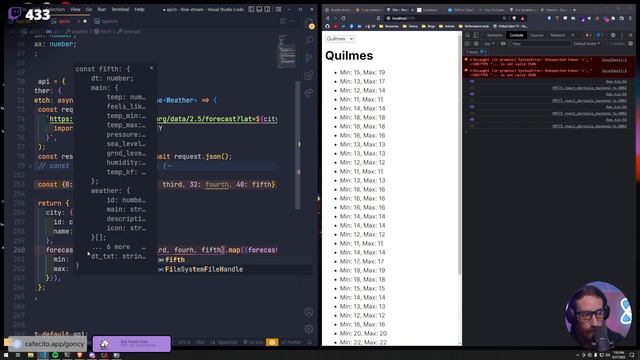This screenshot has width=640, height=360.
Task: Open the Source Control activity bar icon
Action: click(x=309, y=58)
